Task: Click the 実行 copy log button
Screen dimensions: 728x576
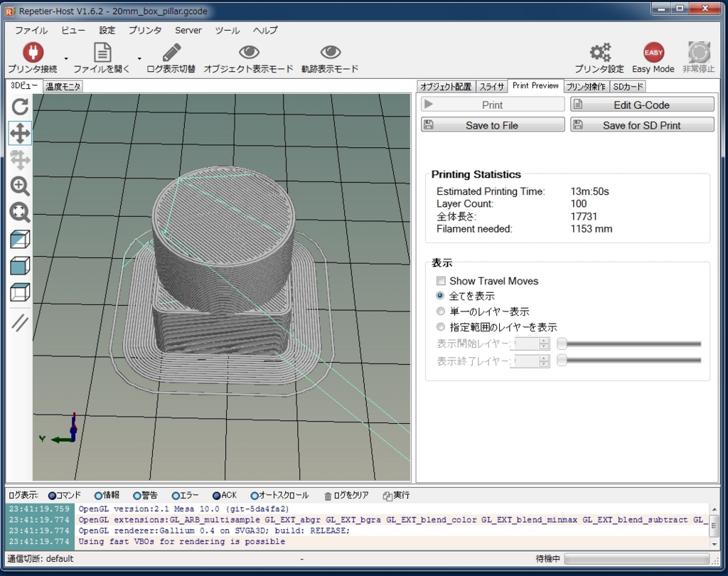Action: tap(397, 496)
